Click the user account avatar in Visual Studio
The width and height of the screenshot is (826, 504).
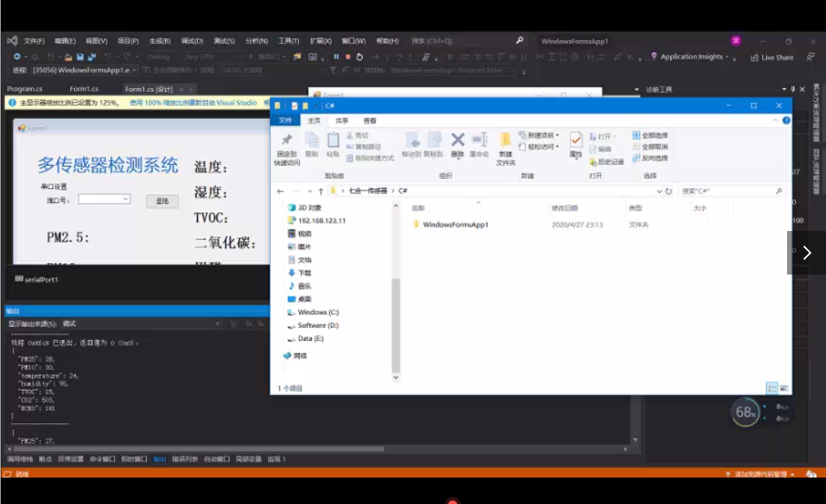[x=736, y=40]
